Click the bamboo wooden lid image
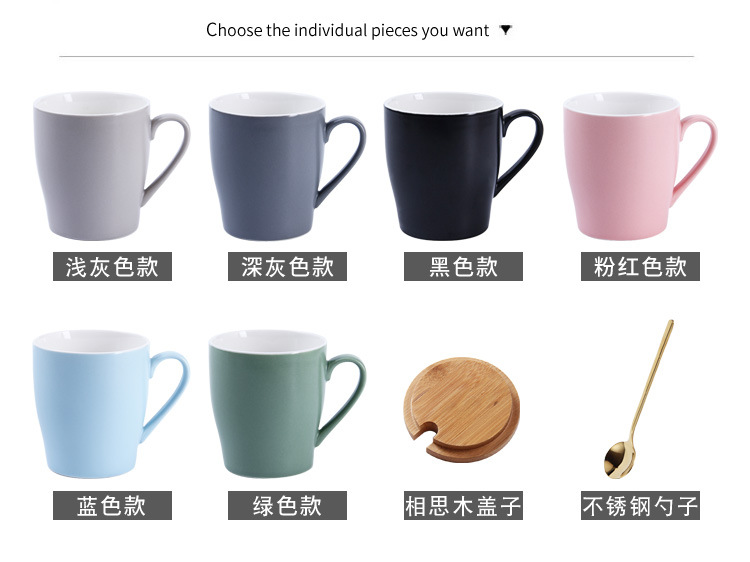This screenshot has height=562, width=750. (462, 409)
